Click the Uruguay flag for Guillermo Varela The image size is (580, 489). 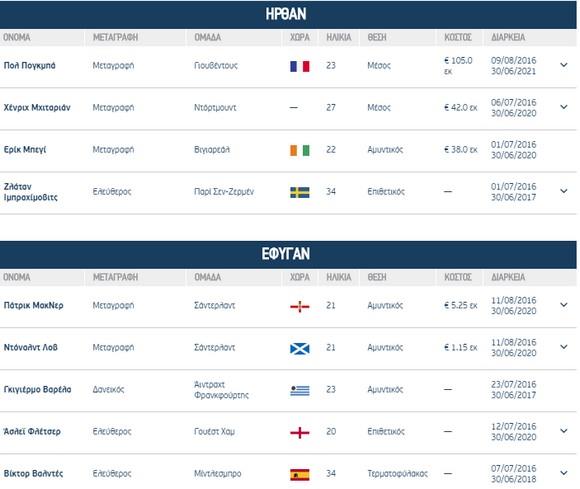click(x=300, y=390)
